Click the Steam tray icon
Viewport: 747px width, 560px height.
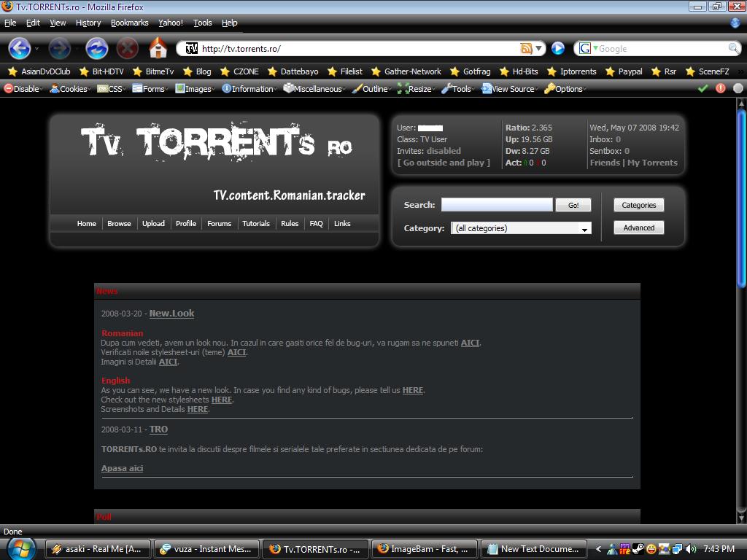(x=638, y=549)
